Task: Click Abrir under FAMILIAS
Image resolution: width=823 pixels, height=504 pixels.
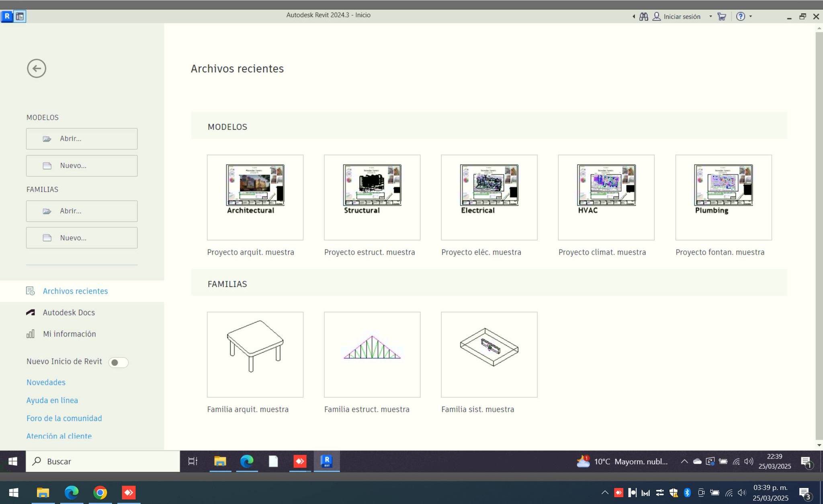Action: 82,211
